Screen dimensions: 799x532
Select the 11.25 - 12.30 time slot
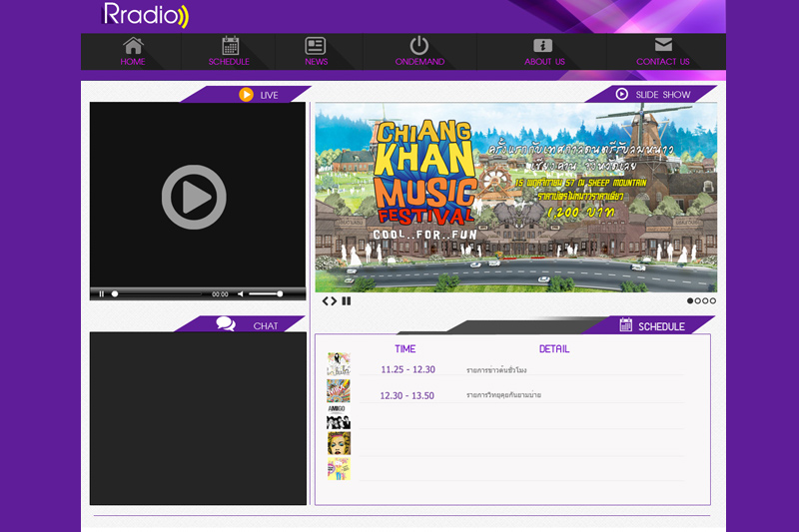[408, 369]
